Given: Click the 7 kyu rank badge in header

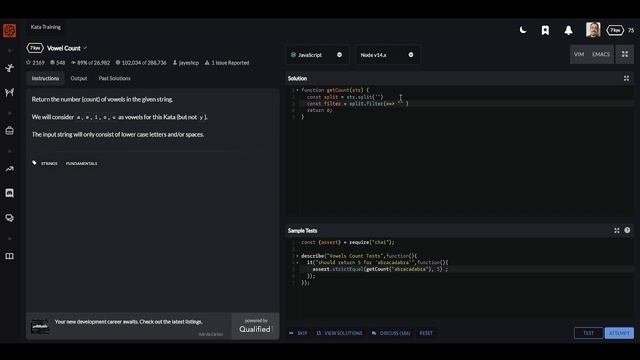Looking at the screenshot, I should pos(615,30).
